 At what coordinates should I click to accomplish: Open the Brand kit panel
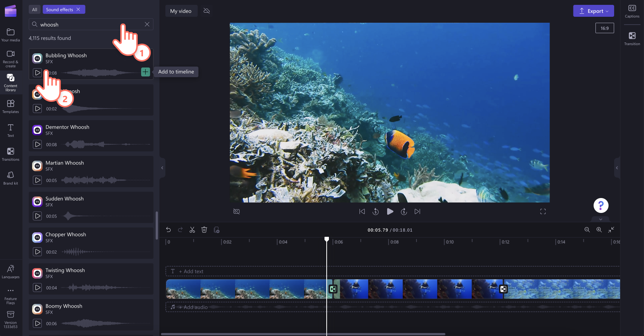[10, 178]
